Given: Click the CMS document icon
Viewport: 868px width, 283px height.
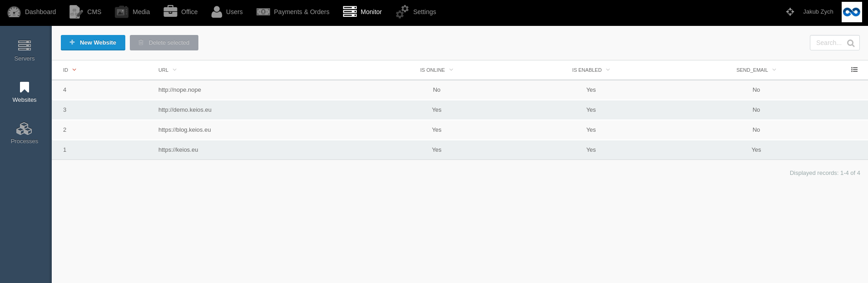Looking at the screenshot, I should [76, 12].
